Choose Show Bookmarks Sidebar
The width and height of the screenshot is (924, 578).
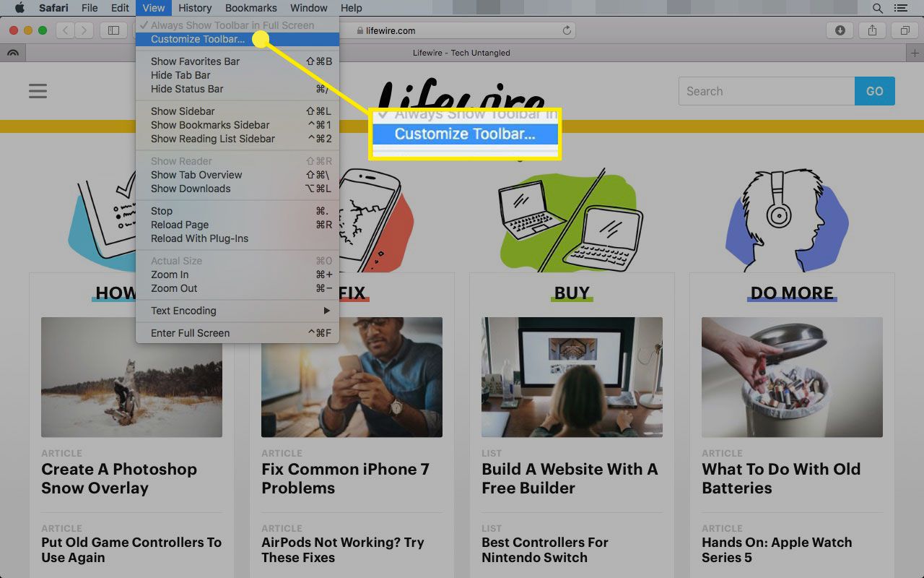tap(237, 125)
